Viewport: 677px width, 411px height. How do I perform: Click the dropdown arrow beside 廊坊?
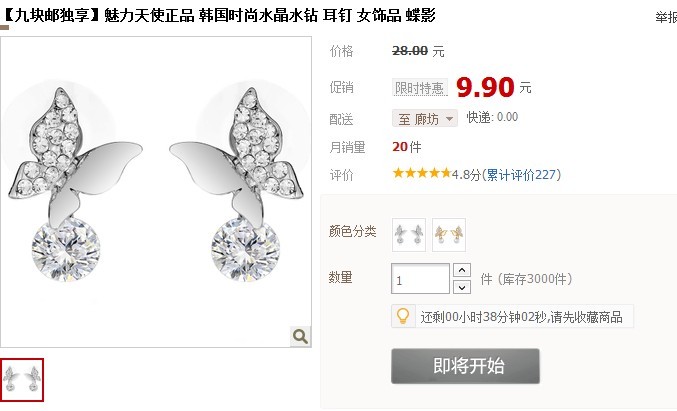[449, 119]
